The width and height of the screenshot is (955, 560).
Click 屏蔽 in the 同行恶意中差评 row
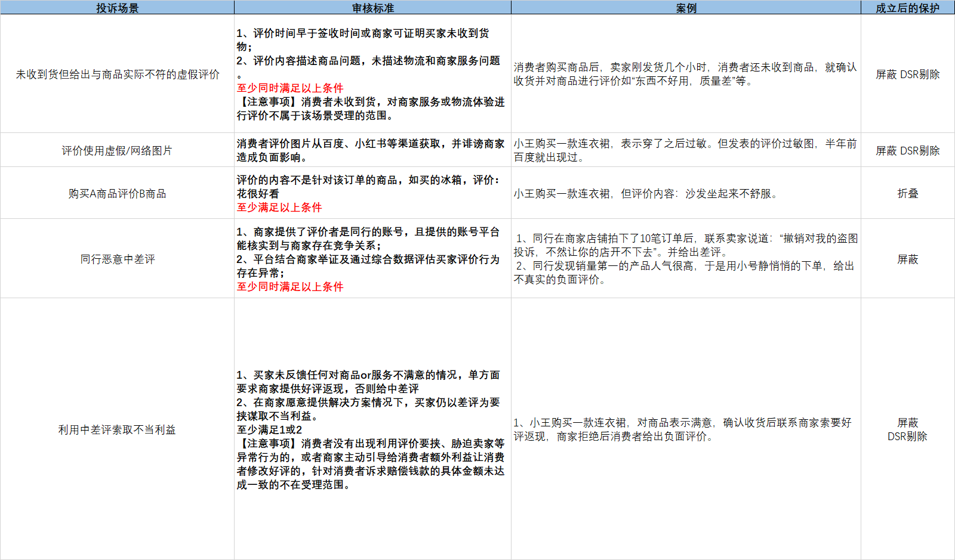point(908,259)
